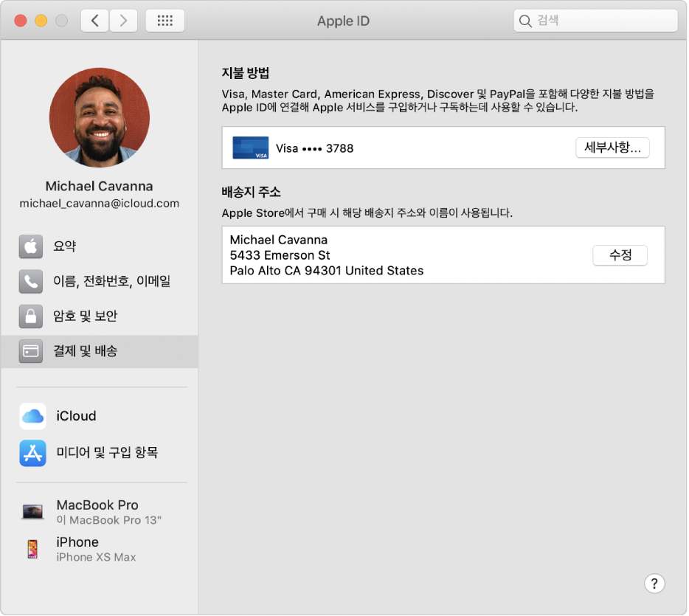Viewport: 689px width, 616px height.
Task: Click the Visa •••• 3788 text
Action: point(314,148)
